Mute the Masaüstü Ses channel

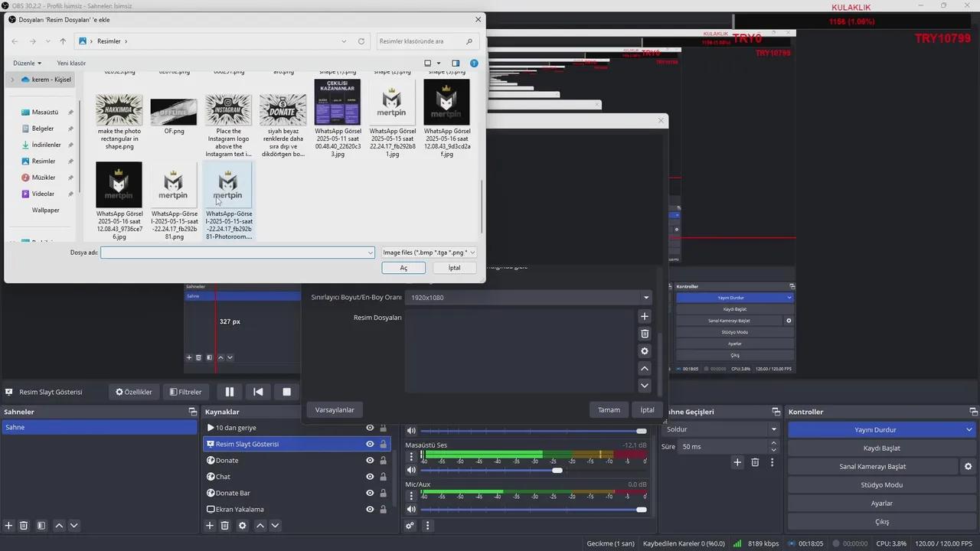tap(411, 470)
